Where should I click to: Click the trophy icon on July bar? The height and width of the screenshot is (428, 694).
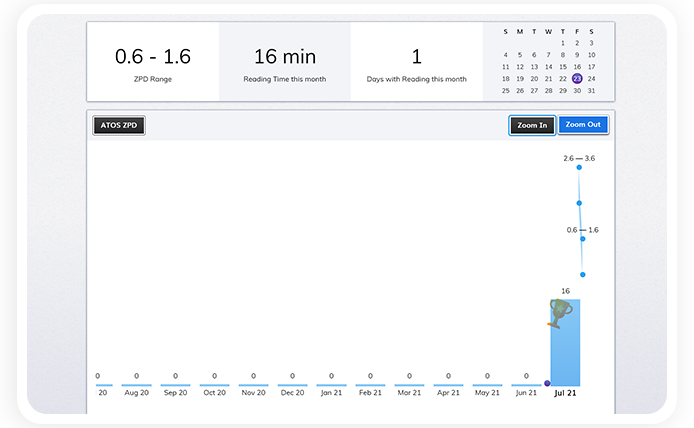pos(560,313)
